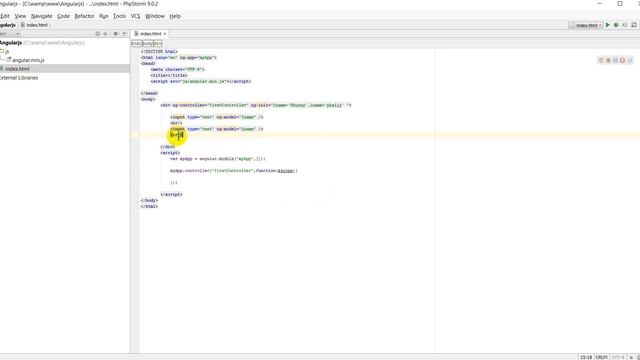Image resolution: width=640 pixels, height=360 pixels.
Task: Select the index.html editor tab
Action: click(150, 34)
